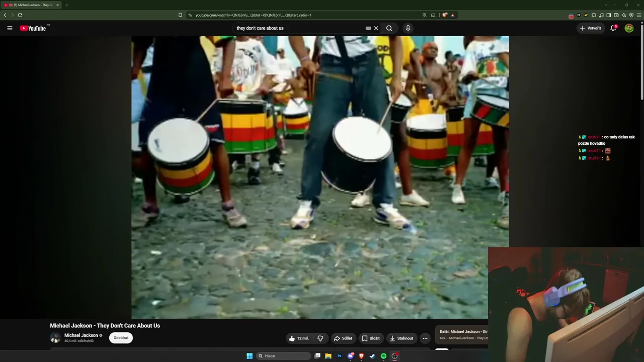Subscribe using the Odebírat button

coord(121,338)
